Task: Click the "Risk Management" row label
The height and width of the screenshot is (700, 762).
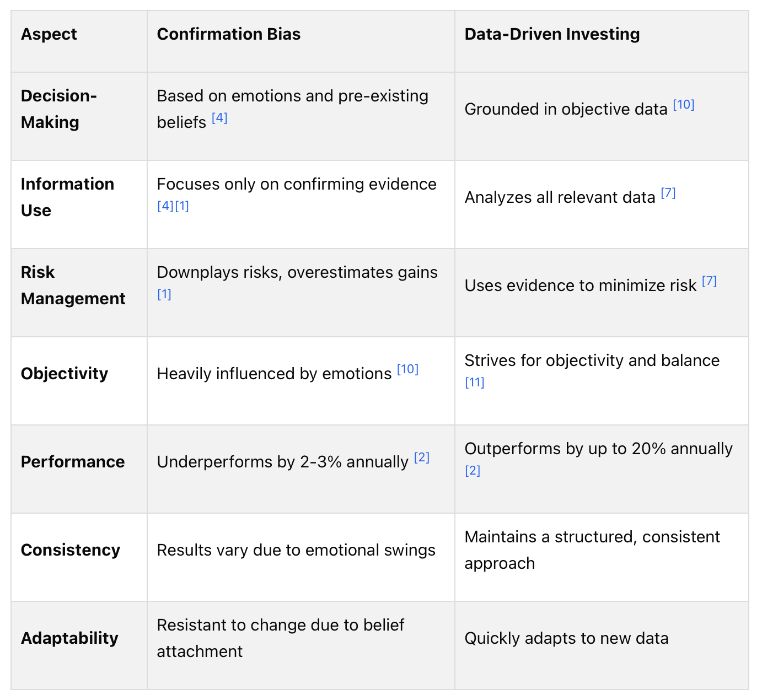Action: click(x=73, y=286)
